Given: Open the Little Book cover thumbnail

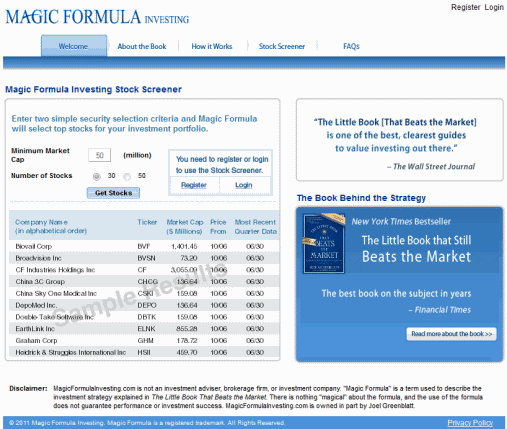Looking at the screenshot, I should 324,244.
